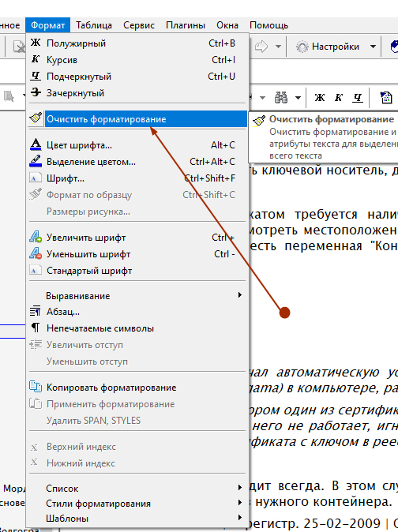The width and height of the screenshot is (398, 532).
Task: Open the dropdown arrow next to binoculars
Action: [298, 98]
